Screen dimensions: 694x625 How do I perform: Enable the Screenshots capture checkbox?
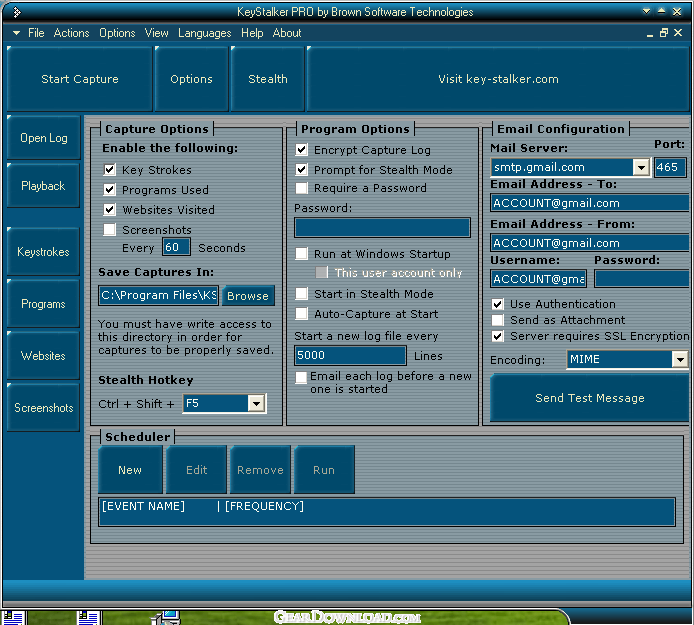pyautogui.click(x=109, y=229)
